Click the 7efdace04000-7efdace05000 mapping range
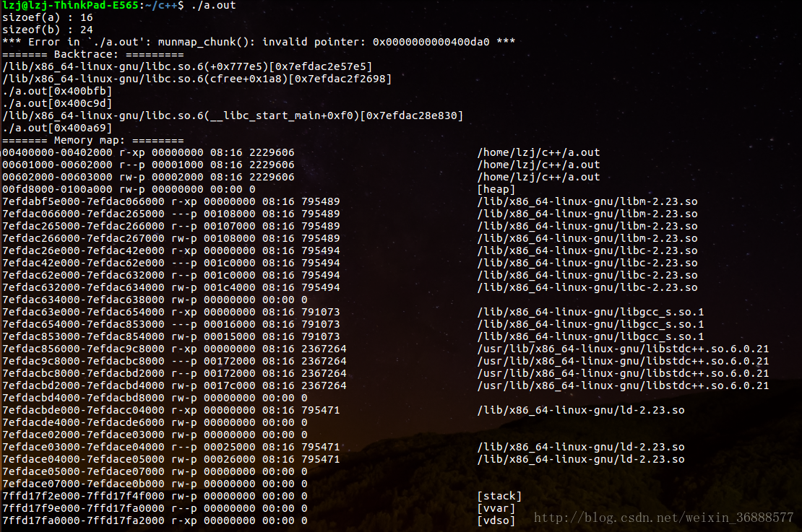802x532 pixels. [83, 459]
